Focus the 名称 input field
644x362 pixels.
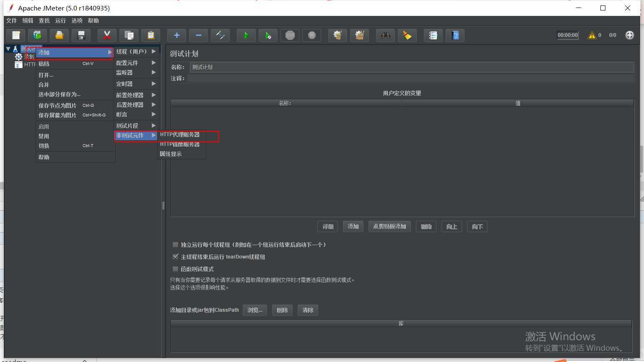click(x=412, y=67)
